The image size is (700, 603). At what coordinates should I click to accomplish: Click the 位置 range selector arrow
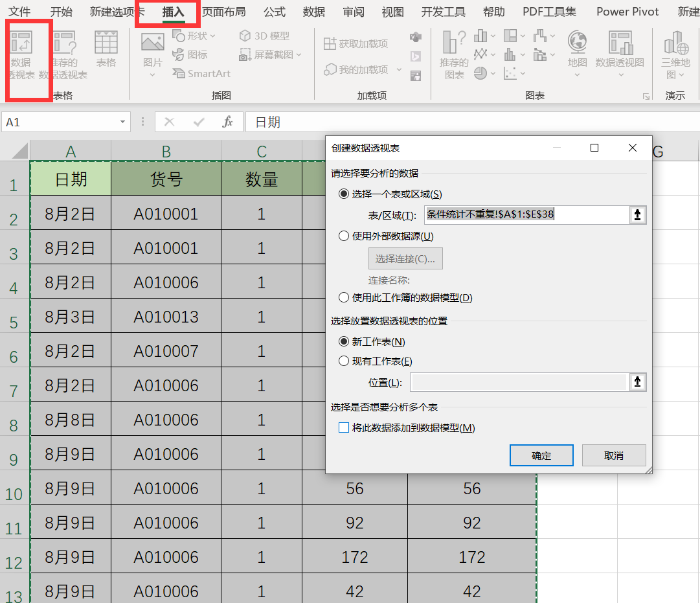point(637,382)
